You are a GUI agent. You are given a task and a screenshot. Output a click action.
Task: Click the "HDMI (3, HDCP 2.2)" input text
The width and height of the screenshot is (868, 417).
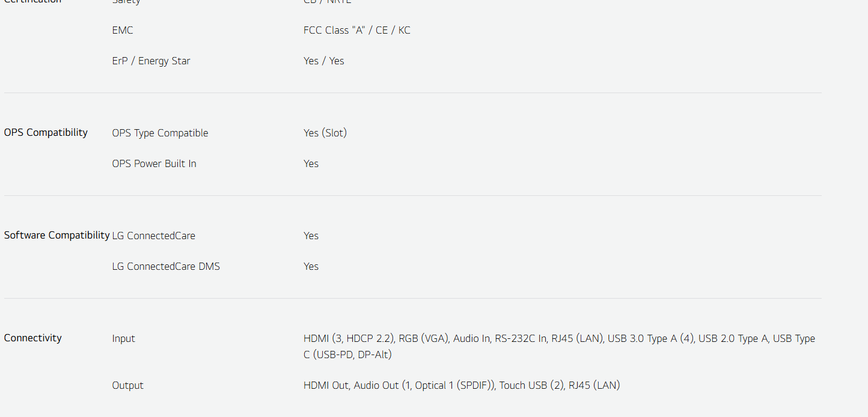pyautogui.click(x=348, y=338)
